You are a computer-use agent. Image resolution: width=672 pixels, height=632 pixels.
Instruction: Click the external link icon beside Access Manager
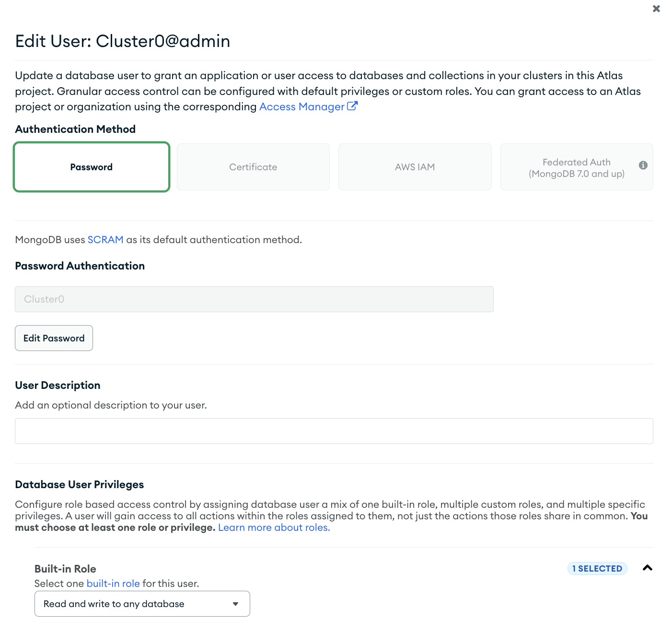point(352,106)
